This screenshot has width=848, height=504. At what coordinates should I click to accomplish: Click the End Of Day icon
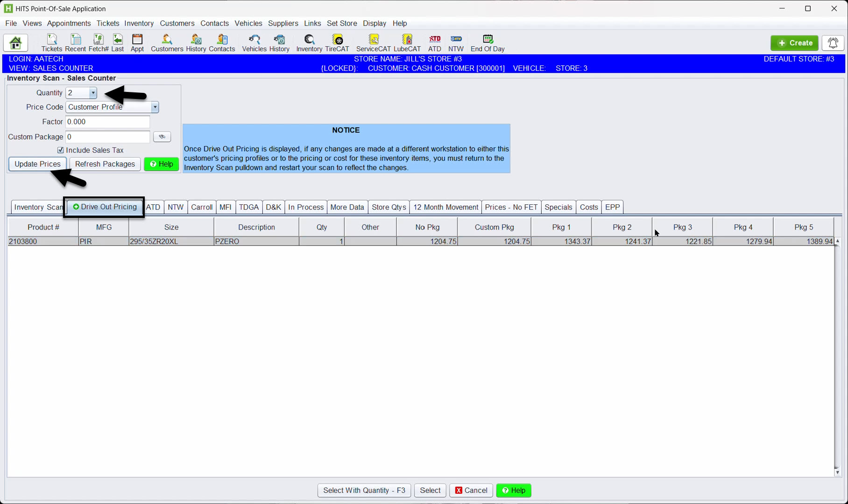487,43
